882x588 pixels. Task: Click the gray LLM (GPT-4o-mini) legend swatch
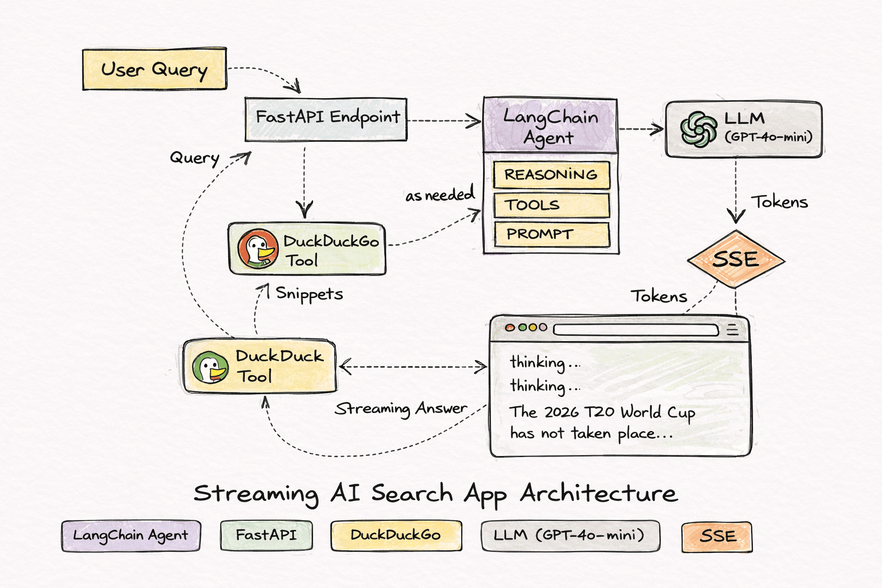click(x=570, y=535)
